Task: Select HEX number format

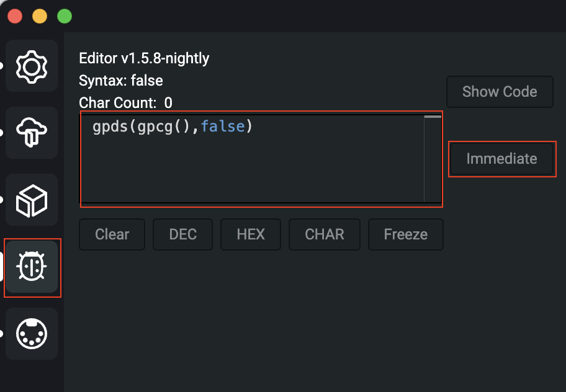Action: point(251,234)
